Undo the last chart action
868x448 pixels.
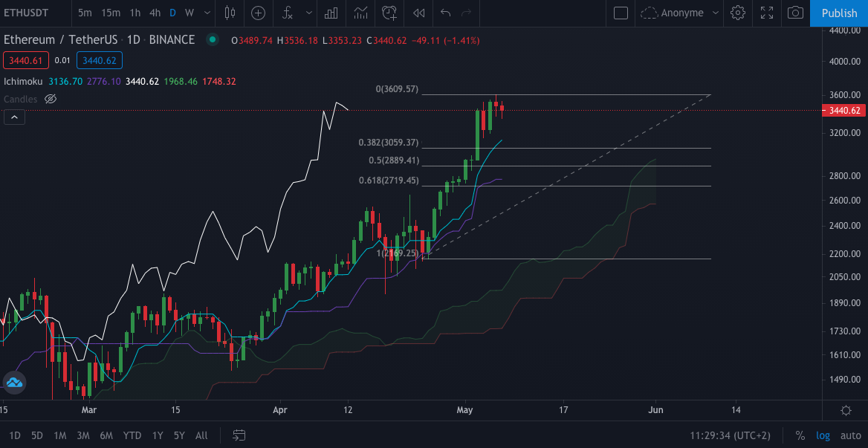445,13
